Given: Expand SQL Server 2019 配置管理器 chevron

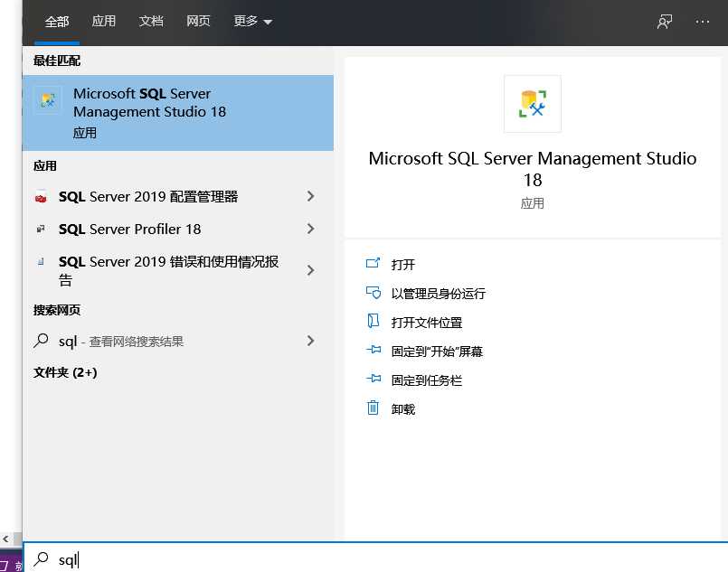Looking at the screenshot, I should [x=310, y=196].
